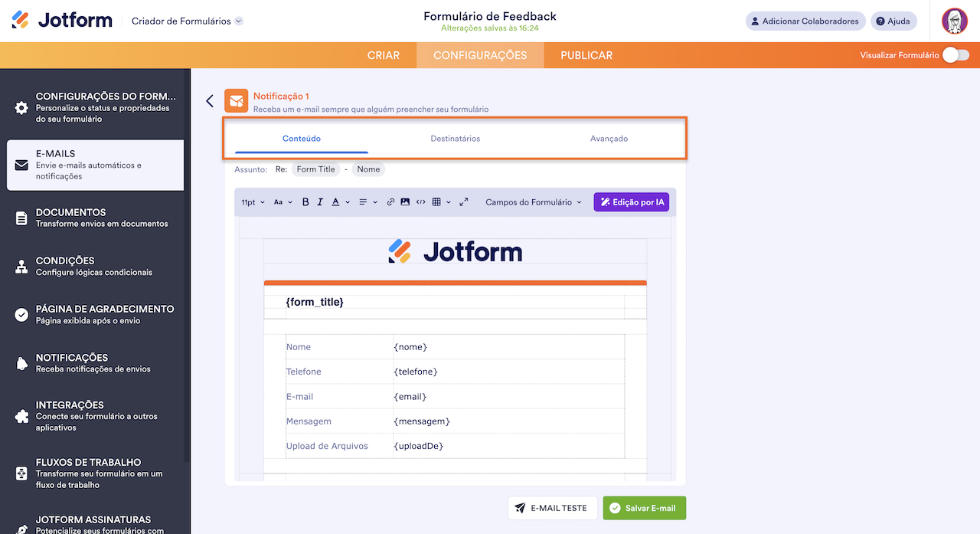Switch to the Destinatários tab
The width and height of the screenshot is (980, 534).
455,139
